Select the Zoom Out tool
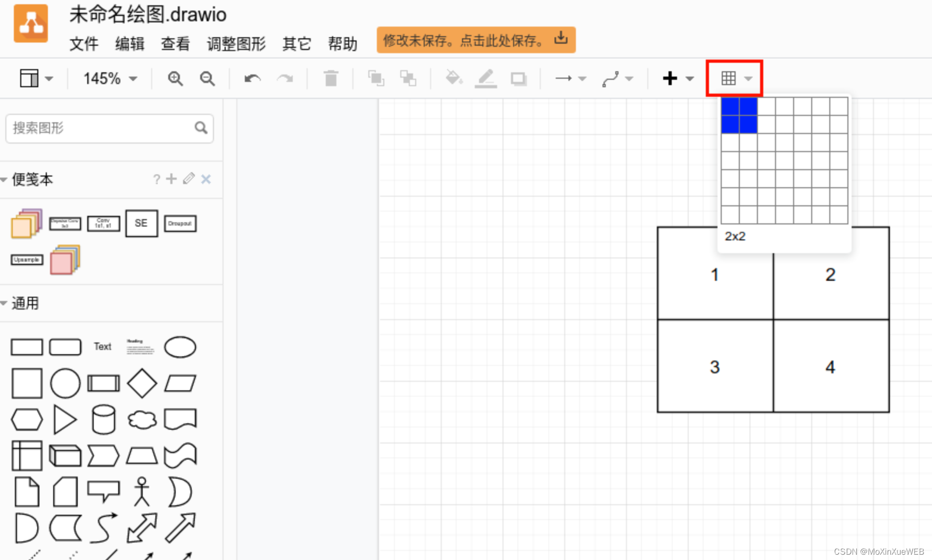The height and width of the screenshot is (560, 932). tap(207, 78)
